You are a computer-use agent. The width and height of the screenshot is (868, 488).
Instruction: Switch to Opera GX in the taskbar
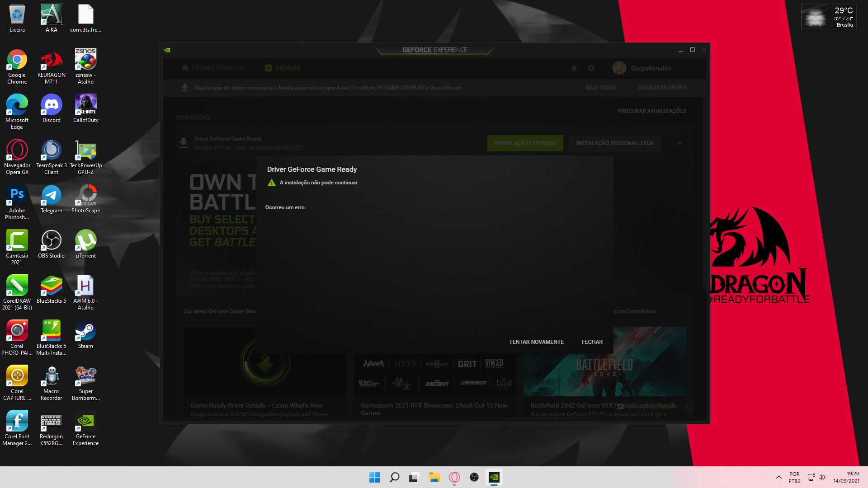[x=454, y=477]
